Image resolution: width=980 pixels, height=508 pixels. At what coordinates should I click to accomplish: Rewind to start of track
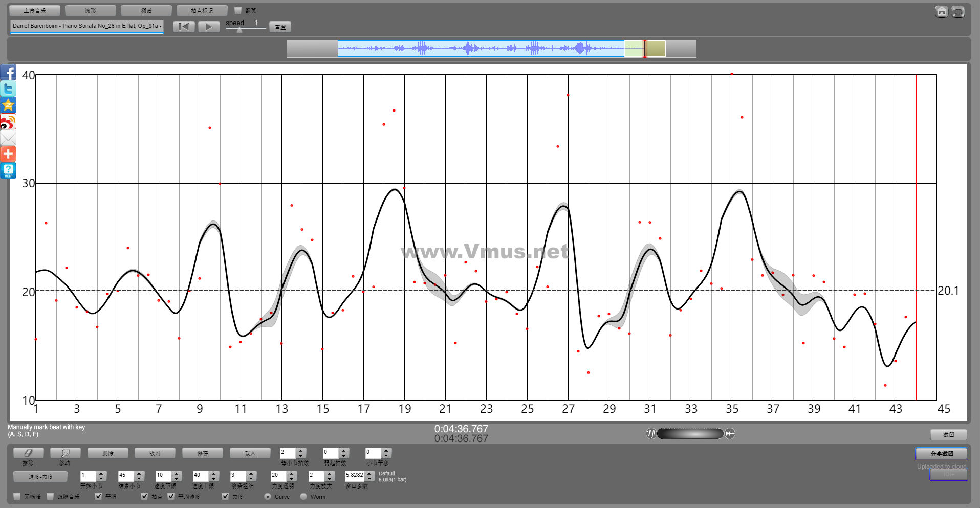coord(184,27)
